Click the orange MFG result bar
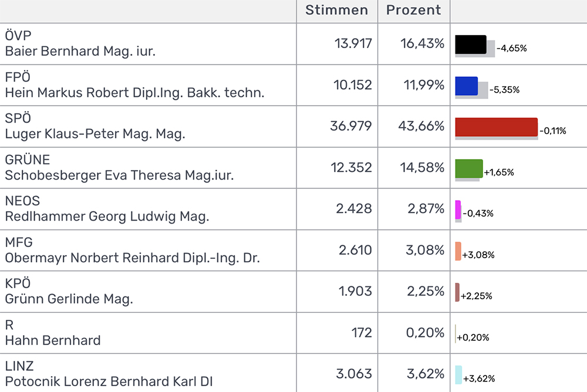The image size is (587, 392). (x=458, y=251)
